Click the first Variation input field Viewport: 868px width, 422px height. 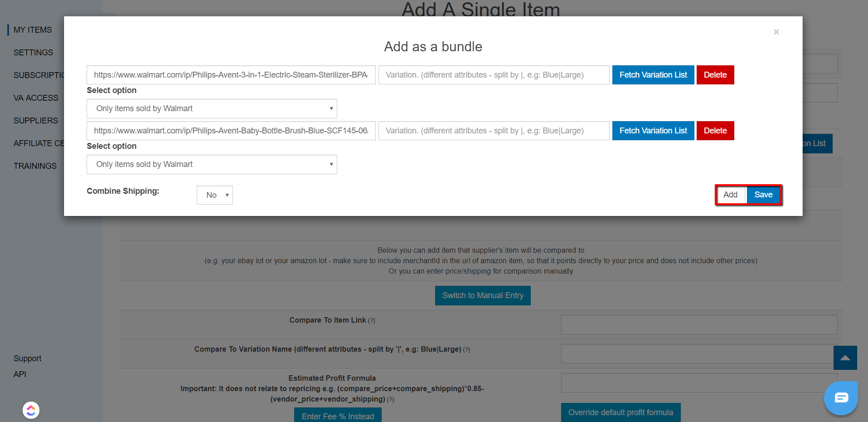click(x=494, y=75)
